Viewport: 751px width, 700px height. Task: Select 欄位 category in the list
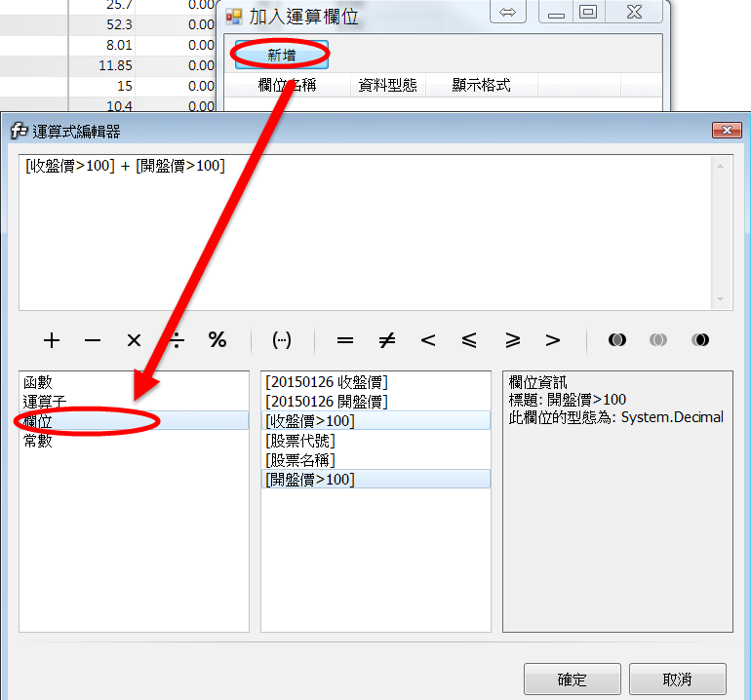[x=135, y=421]
